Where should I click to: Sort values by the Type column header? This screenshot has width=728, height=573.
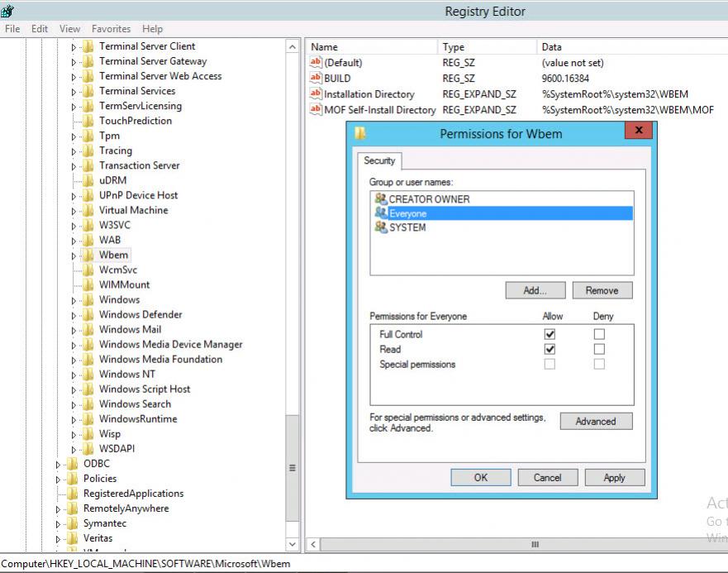tap(487, 47)
